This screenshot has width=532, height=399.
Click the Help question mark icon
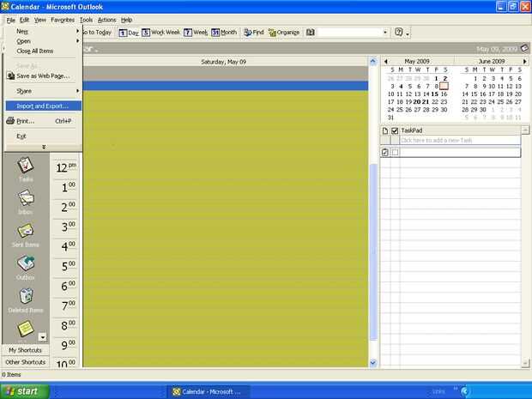pos(399,33)
